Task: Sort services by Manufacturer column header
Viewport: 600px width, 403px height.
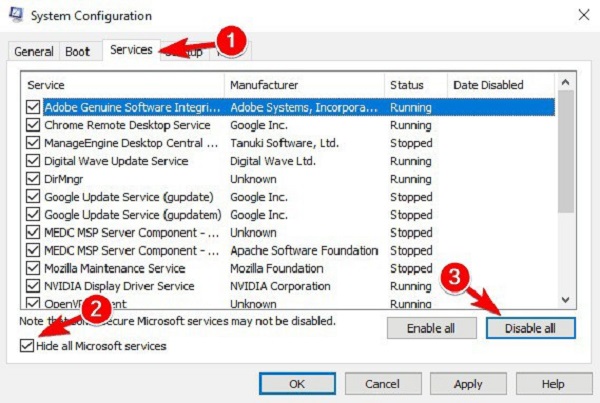Action: click(304, 85)
